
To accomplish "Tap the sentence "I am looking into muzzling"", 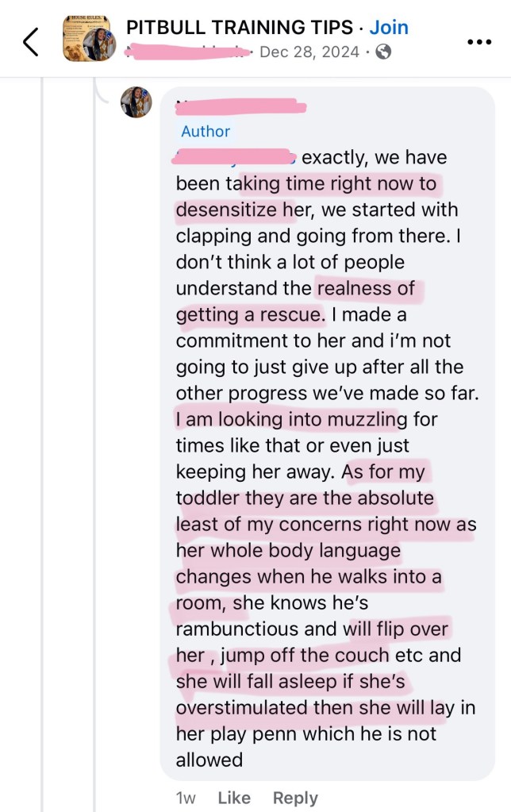I will click(291, 419).
